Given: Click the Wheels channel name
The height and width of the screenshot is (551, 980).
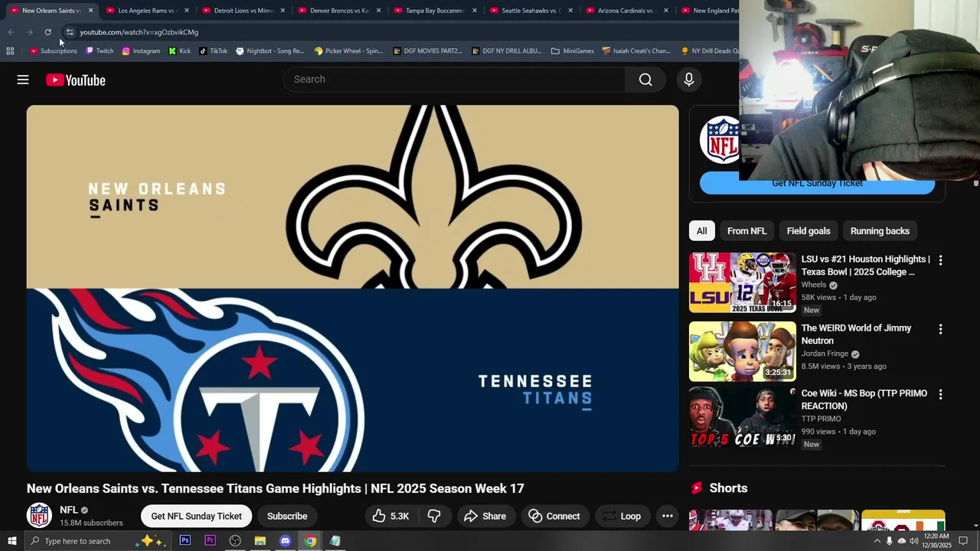Looking at the screenshot, I should click(x=814, y=285).
